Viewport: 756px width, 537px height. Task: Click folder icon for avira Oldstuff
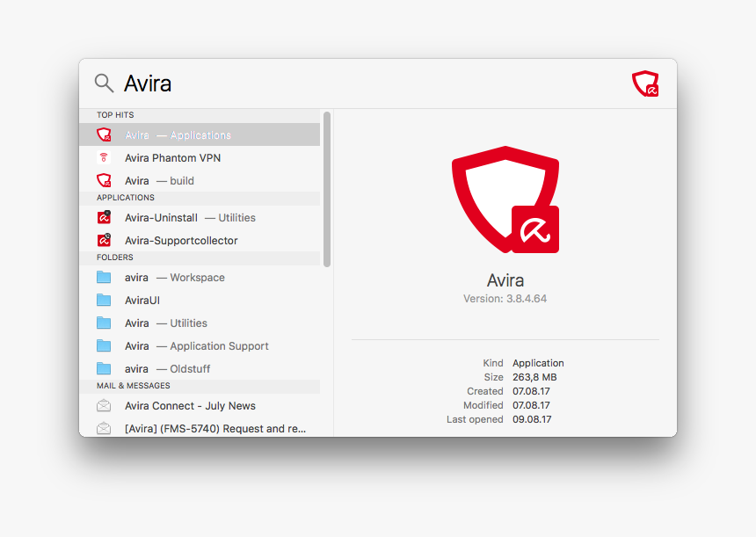(104, 369)
